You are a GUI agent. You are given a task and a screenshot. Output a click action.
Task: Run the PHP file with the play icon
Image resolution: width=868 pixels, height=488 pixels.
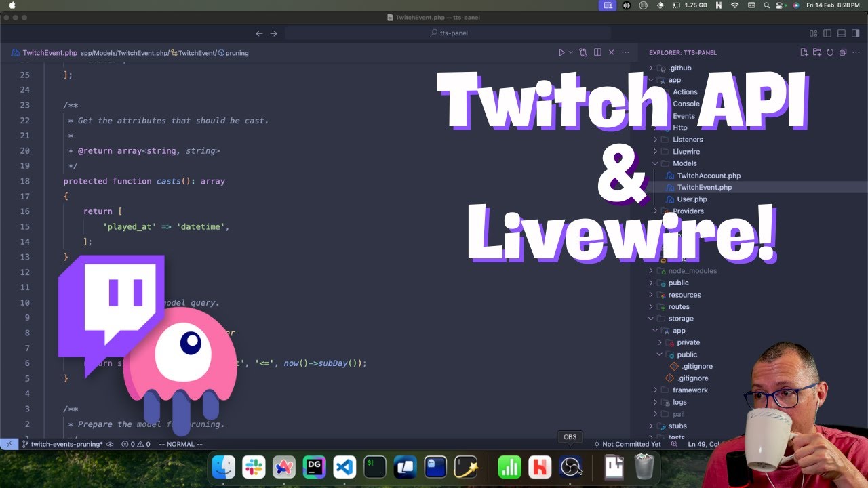point(561,52)
